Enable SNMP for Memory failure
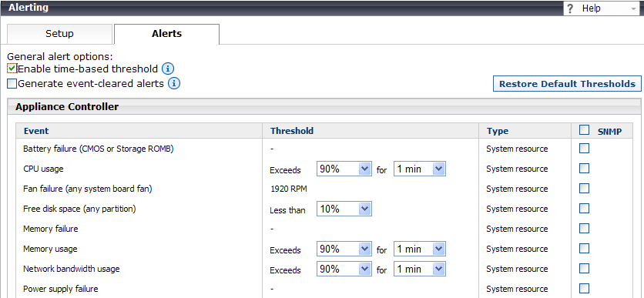The height and width of the screenshot is (298, 644). [x=584, y=228]
